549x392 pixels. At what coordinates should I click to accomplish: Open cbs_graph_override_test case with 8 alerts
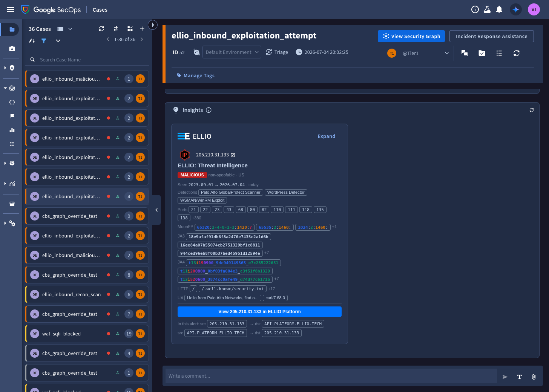(x=87, y=275)
